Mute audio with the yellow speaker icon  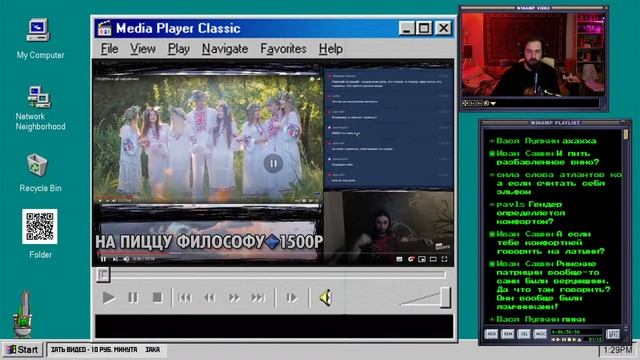326,298
